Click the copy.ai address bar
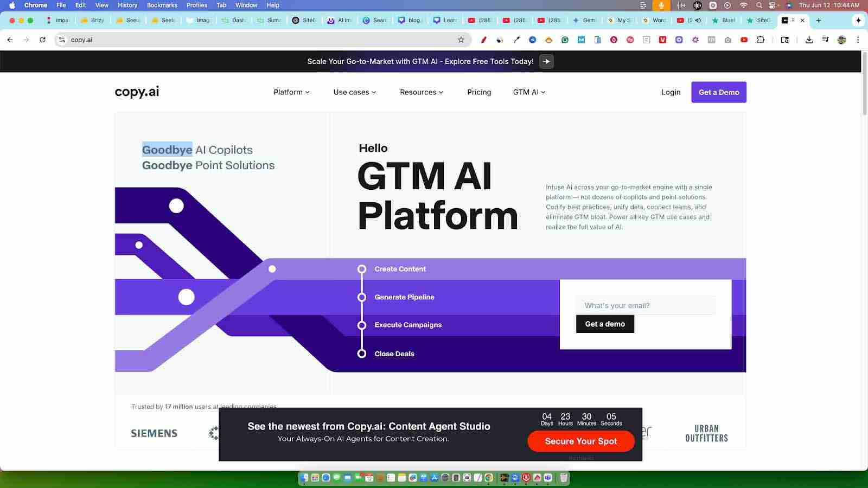 click(x=263, y=40)
